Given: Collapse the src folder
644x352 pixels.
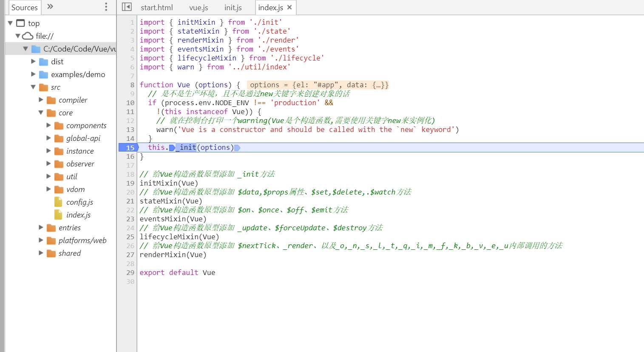Looking at the screenshot, I should [x=33, y=87].
